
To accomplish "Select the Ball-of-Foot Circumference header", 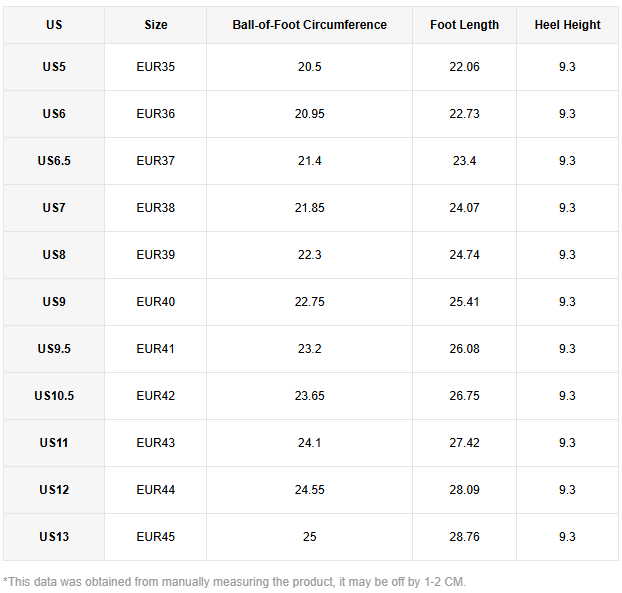I will pyautogui.click(x=309, y=25).
